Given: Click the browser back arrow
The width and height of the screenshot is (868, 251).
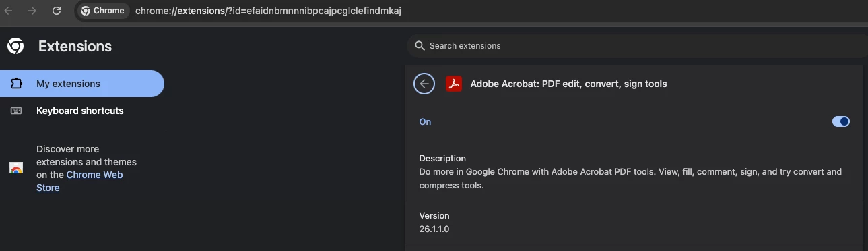Looking at the screenshot, I should click(8, 11).
